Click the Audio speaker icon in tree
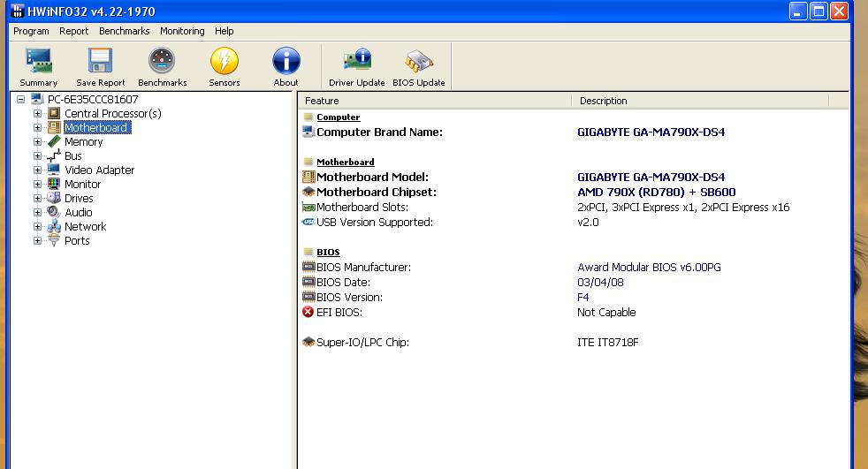This screenshot has height=469, width=868. point(54,212)
